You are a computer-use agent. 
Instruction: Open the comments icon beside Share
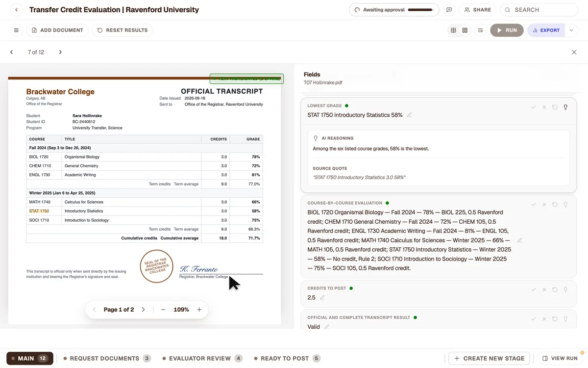(x=449, y=10)
